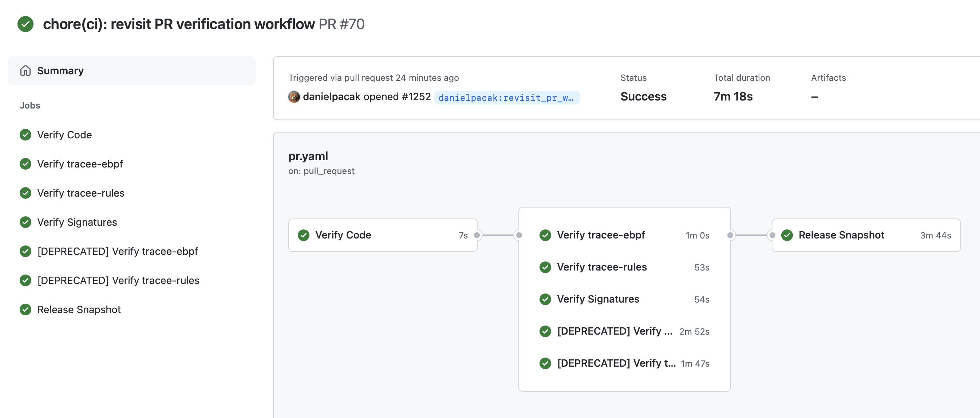Click the success icon on the Verify Signatures graph row
The width and height of the screenshot is (980, 418).
[x=545, y=299]
